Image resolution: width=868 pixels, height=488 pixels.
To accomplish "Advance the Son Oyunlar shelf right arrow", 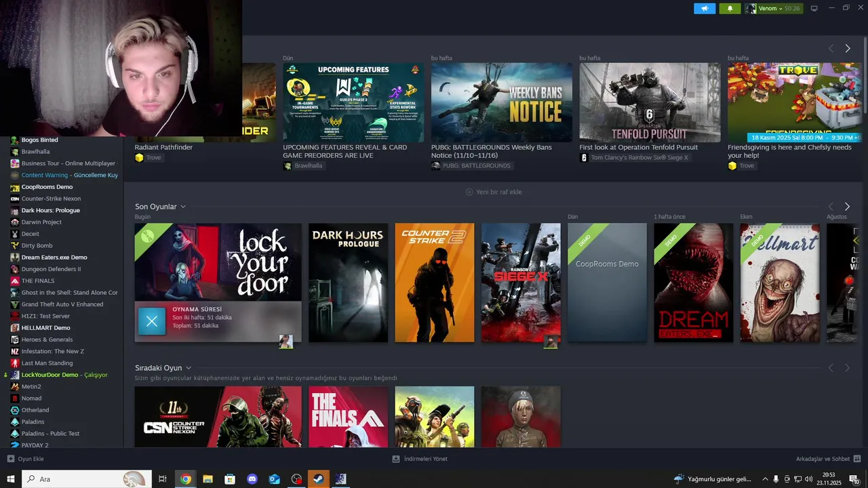I will point(847,206).
